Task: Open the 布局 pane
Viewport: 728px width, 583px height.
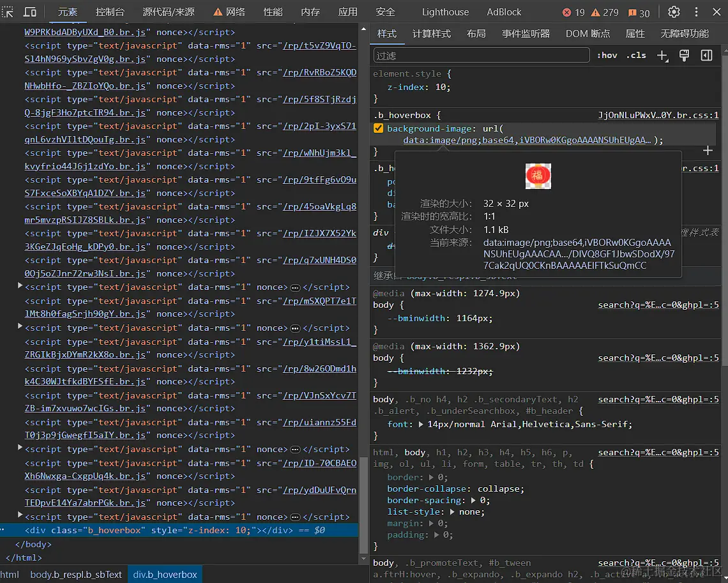Action: [x=476, y=33]
